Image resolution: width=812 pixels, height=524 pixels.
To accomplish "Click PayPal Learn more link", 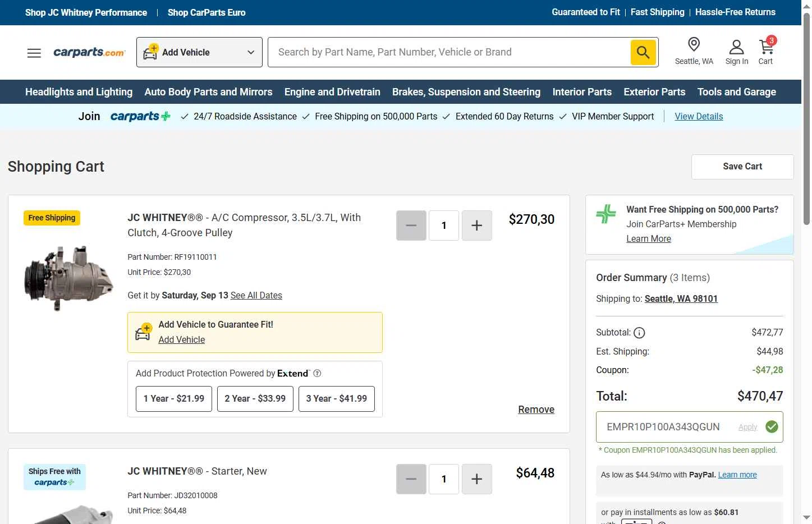I will pos(737,475).
